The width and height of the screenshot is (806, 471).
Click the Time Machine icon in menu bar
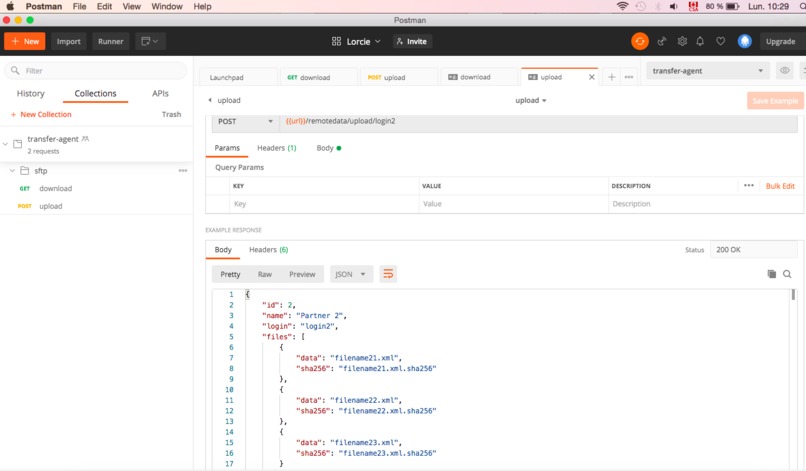tap(640, 6)
